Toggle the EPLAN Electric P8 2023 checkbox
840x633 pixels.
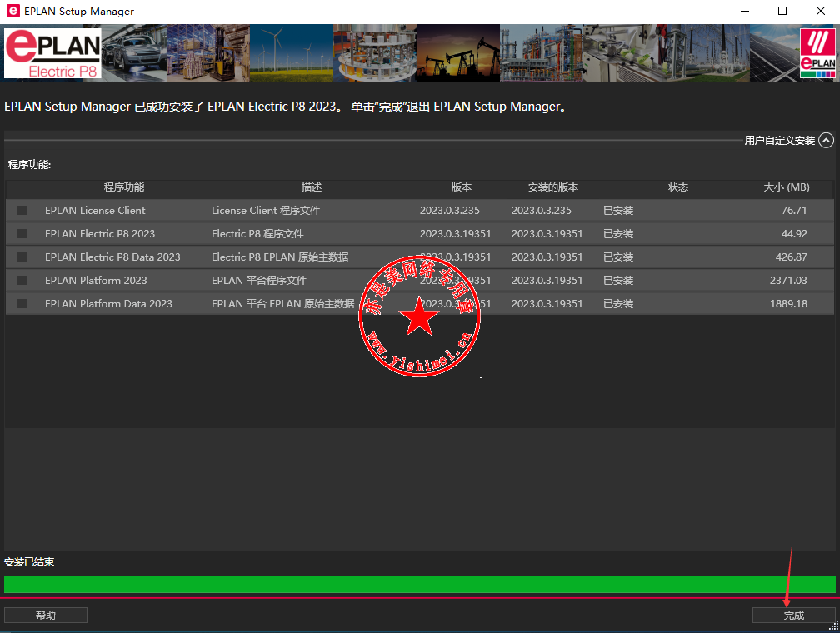(x=22, y=233)
